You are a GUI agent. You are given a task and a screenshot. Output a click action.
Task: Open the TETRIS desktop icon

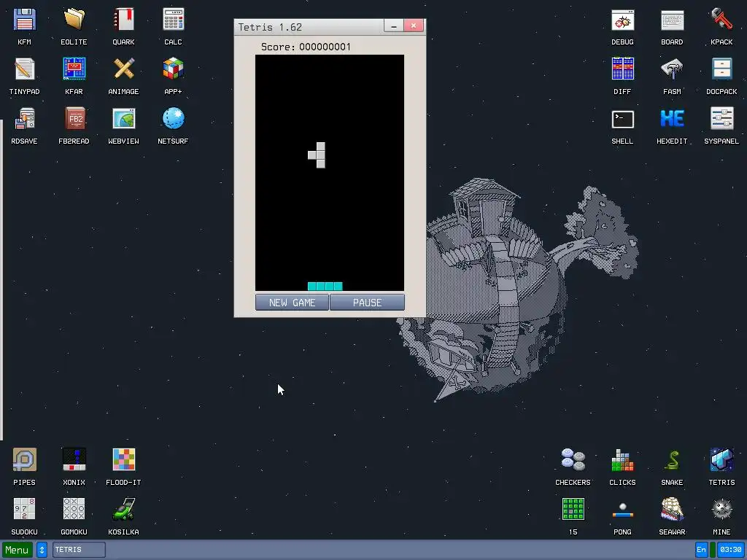coord(721,460)
